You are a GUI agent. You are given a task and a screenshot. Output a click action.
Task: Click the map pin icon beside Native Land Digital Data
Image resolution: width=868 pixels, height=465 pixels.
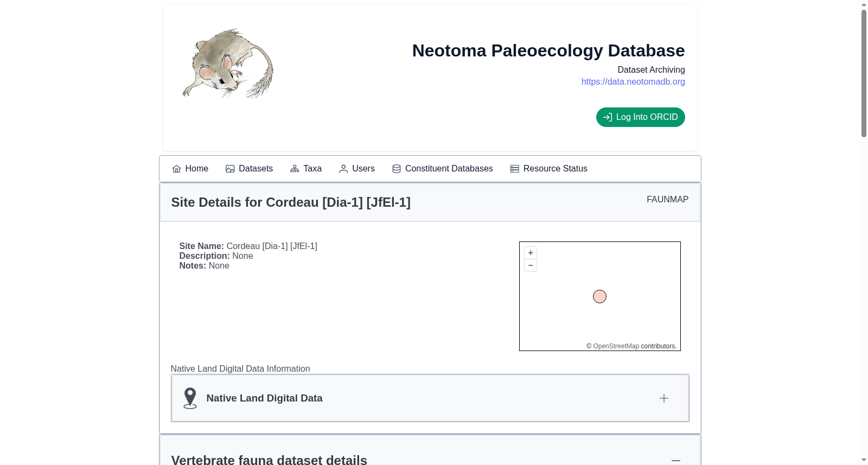(190, 398)
